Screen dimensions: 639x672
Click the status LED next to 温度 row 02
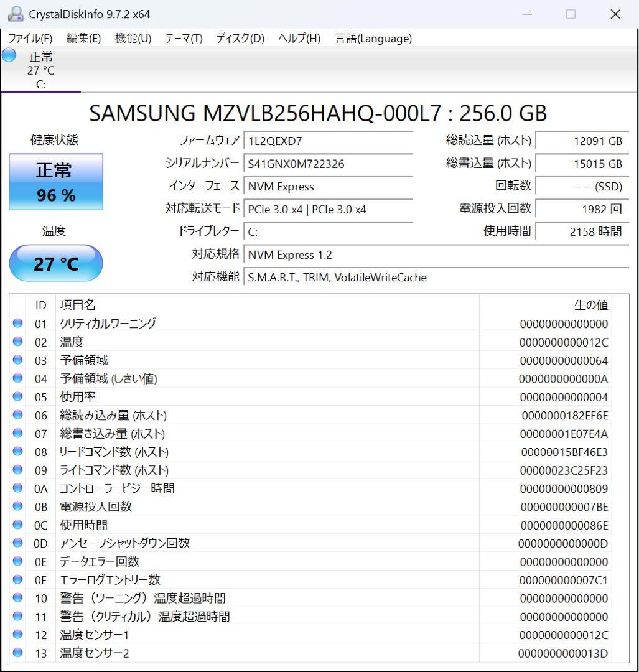pyautogui.click(x=19, y=342)
